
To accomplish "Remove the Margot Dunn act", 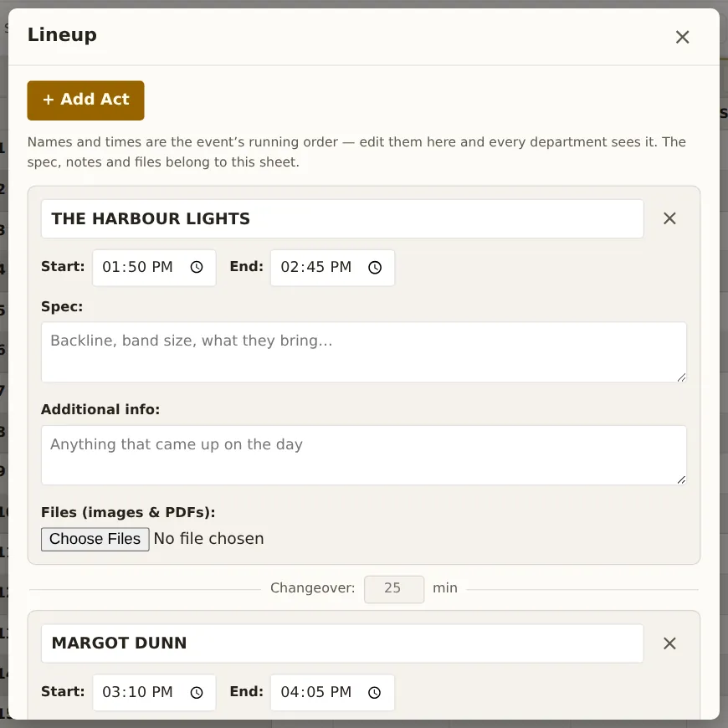I will (x=669, y=643).
